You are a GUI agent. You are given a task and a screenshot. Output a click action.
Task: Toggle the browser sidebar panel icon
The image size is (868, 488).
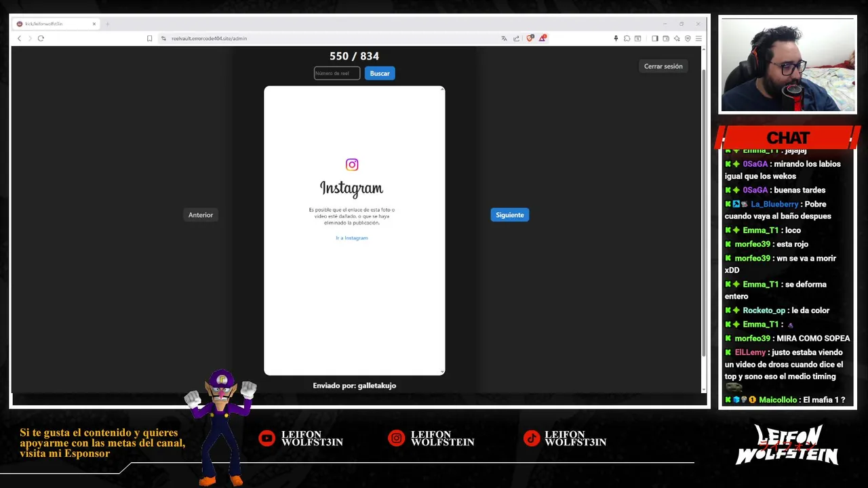(x=654, y=39)
